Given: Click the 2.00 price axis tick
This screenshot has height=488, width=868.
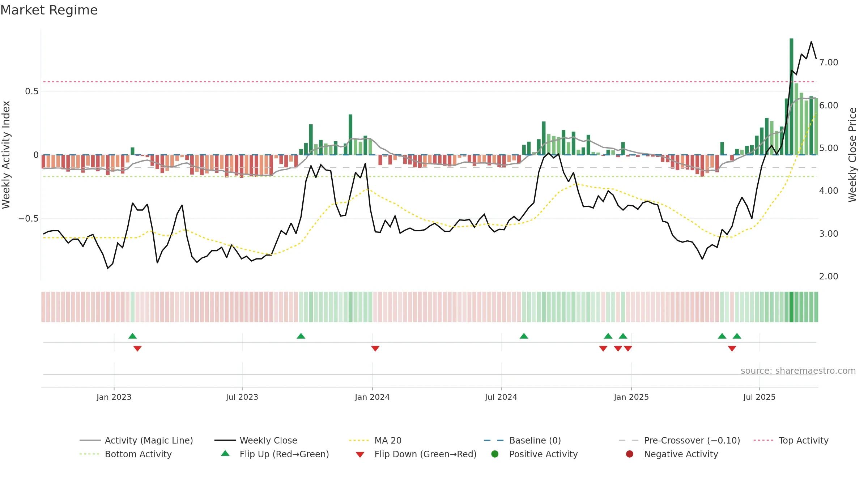Looking at the screenshot, I should tap(829, 277).
